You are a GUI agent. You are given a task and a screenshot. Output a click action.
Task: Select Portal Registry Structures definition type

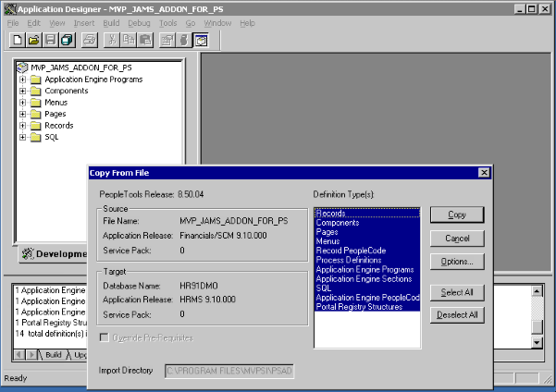tap(367, 307)
